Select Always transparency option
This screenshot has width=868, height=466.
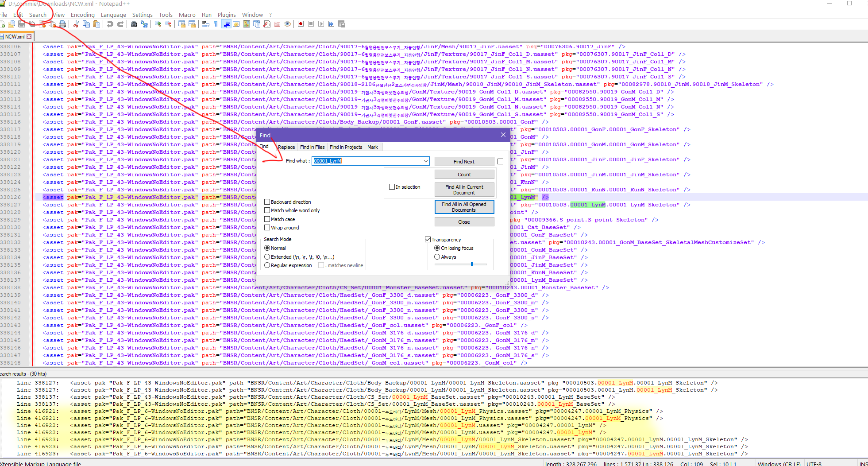coord(437,257)
